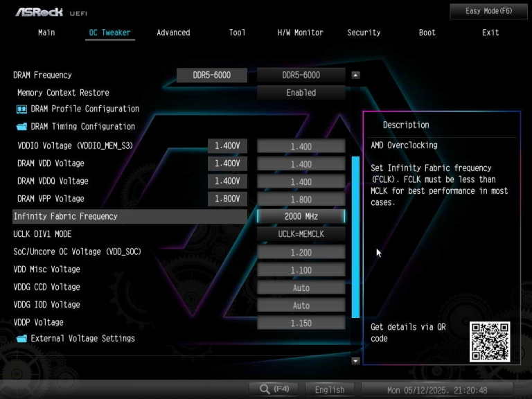
Task: Click Get details via QR code text
Action: [x=408, y=332]
